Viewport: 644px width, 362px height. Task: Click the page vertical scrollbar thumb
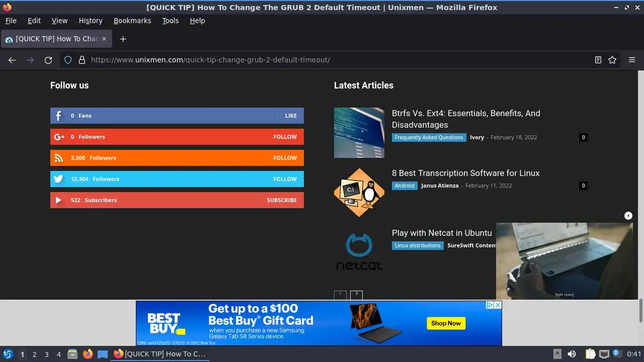(x=640, y=311)
